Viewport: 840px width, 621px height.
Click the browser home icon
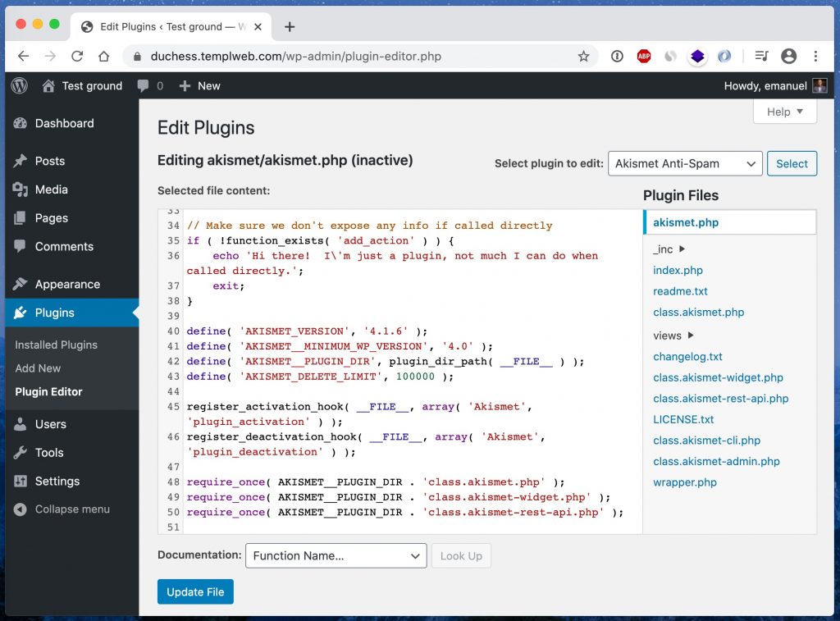(104, 57)
